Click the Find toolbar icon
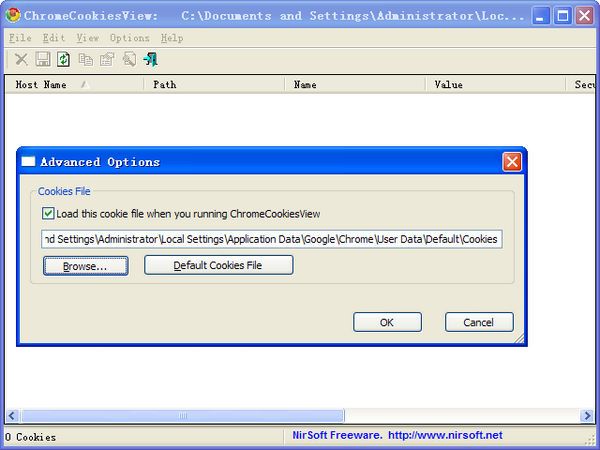600x450 pixels. tap(129, 60)
